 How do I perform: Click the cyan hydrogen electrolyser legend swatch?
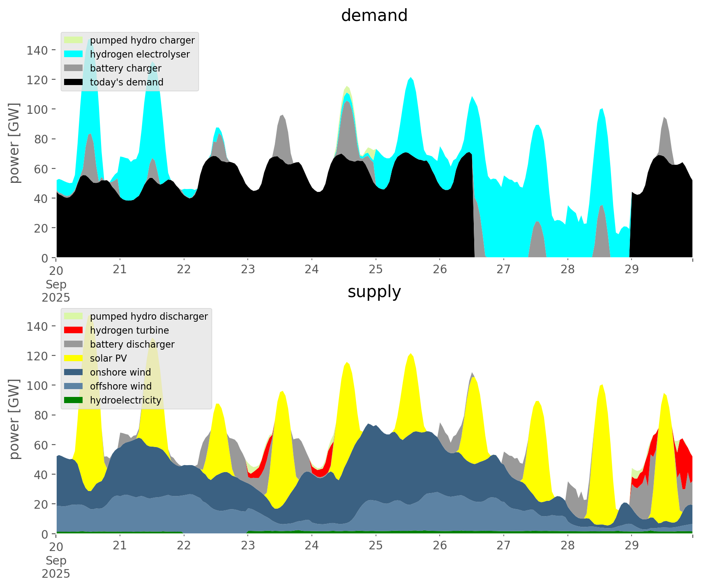tap(74, 54)
